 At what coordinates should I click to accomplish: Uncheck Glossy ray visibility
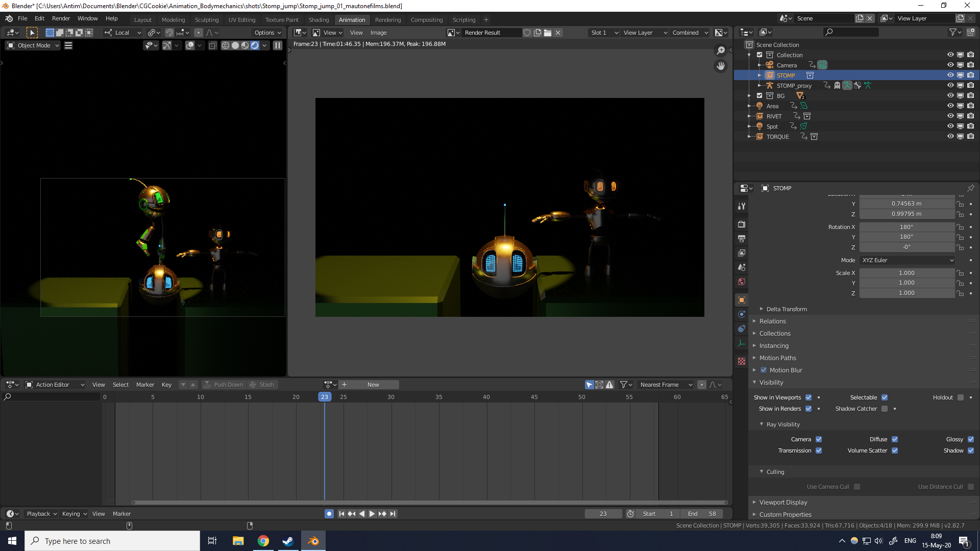click(971, 439)
